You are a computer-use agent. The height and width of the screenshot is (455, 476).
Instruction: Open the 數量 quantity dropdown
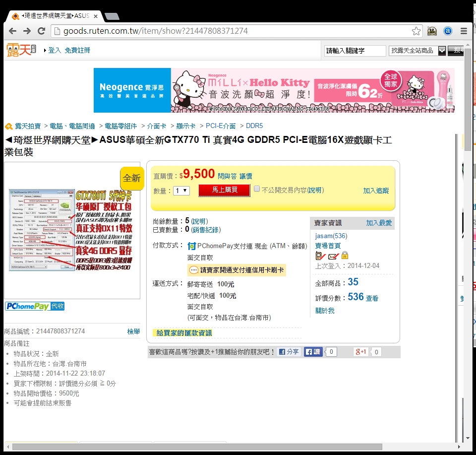click(181, 191)
